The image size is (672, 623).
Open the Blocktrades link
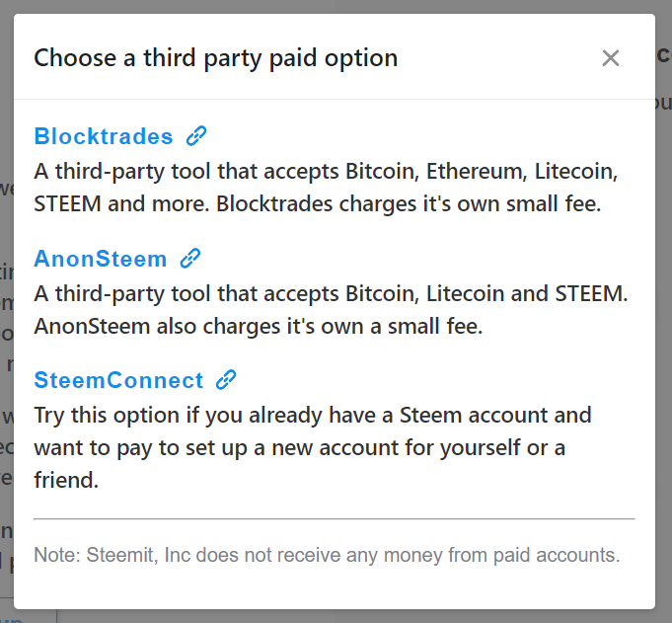pyautogui.click(x=104, y=136)
